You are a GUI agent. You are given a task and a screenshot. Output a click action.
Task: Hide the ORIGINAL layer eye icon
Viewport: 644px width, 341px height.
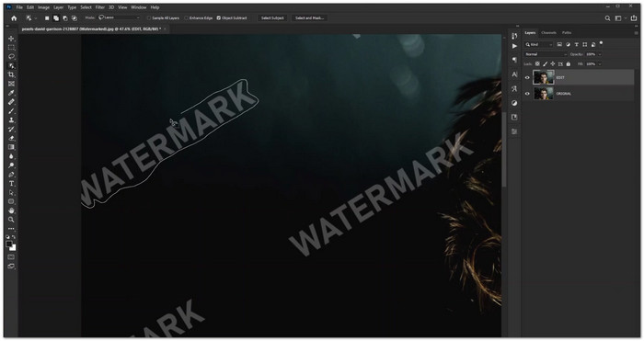point(527,94)
